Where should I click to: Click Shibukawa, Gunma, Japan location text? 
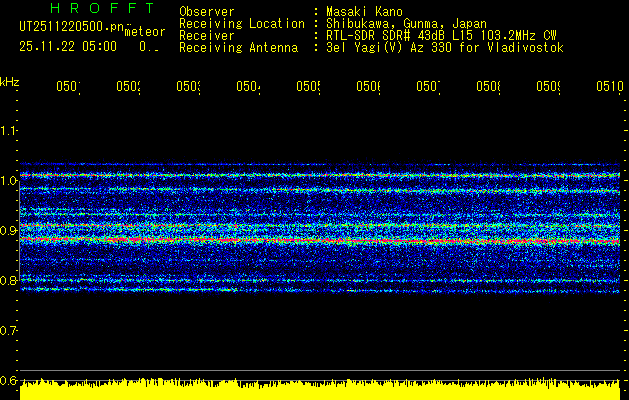click(x=406, y=23)
